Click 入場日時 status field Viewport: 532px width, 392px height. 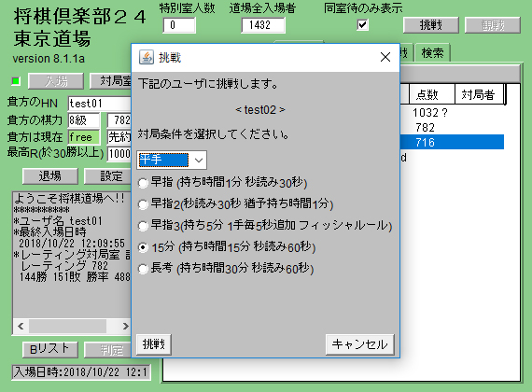coord(81,372)
